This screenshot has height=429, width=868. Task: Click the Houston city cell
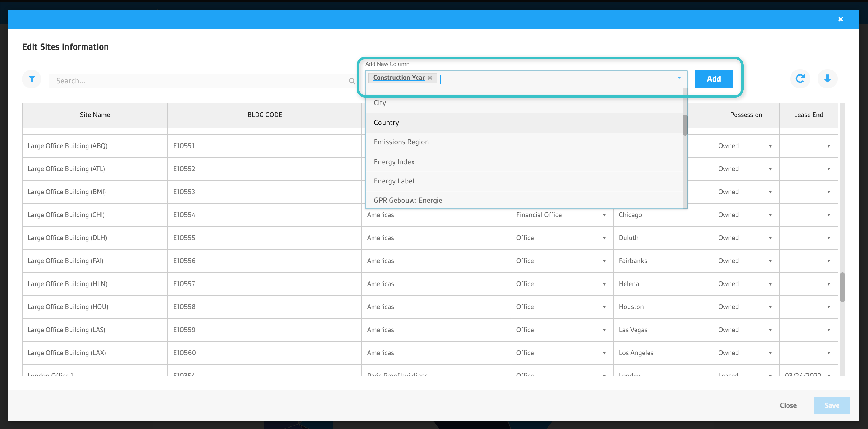coord(663,307)
